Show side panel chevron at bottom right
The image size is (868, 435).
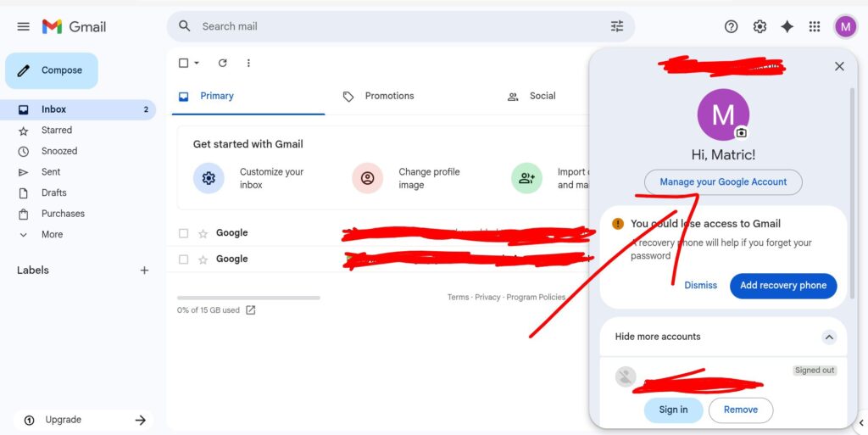[x=861, y=423]
